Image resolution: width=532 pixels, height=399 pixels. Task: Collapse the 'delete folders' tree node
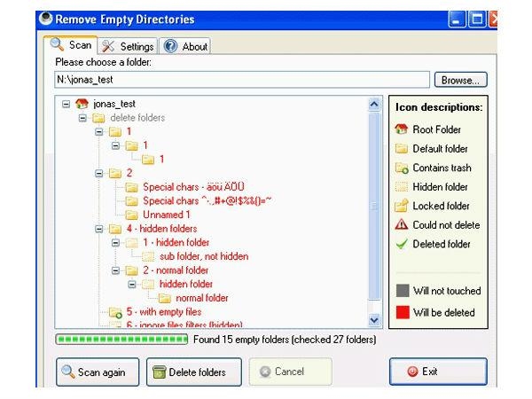pyautogui.click(x=82, y=118)
